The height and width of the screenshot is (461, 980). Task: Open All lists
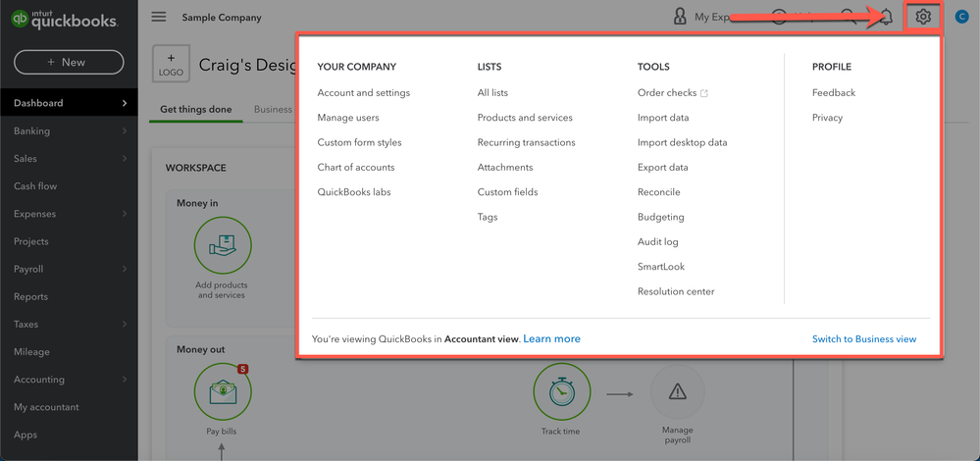tap(492, 92)
